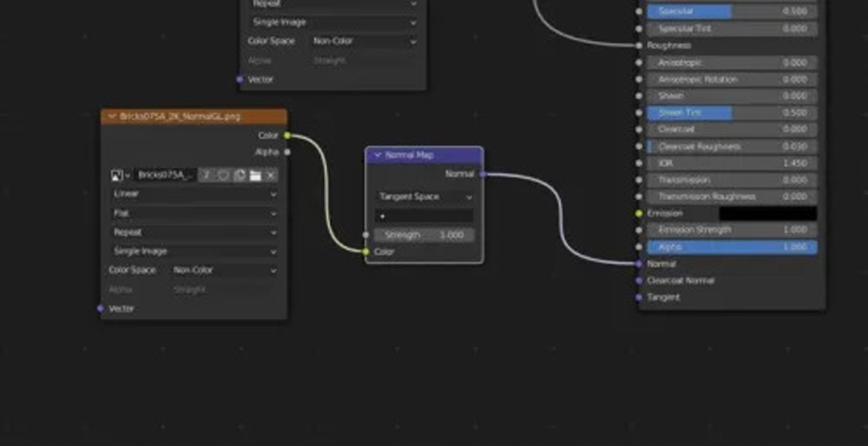Click the Emission Strength 1.000 field
The width and height of the screenshot is (868, 446).
[x=732, y=230]
